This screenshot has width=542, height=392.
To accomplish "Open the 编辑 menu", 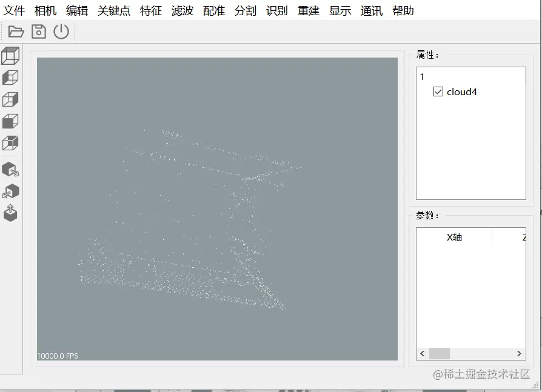I will coord(77,11).
